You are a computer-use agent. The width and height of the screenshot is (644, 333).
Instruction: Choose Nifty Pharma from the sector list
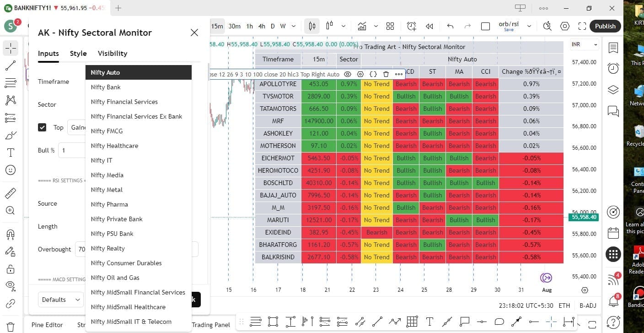pos(139,204)
